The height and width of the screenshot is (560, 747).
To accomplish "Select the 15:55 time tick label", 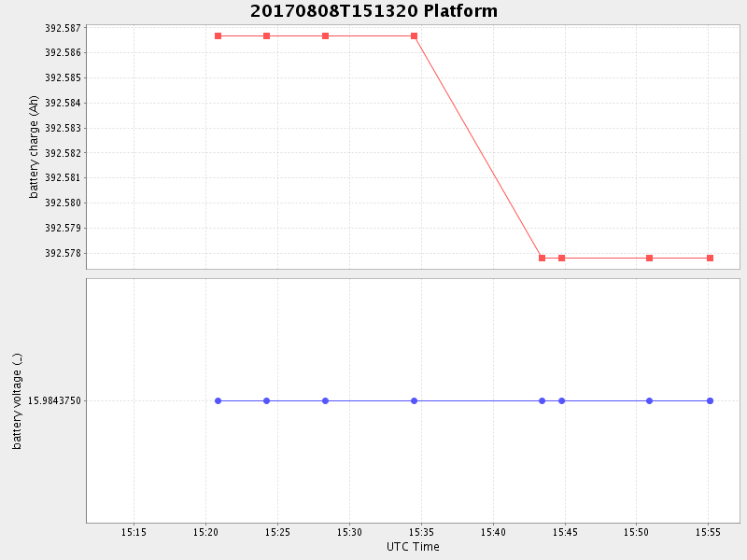I will click(708, 532).
